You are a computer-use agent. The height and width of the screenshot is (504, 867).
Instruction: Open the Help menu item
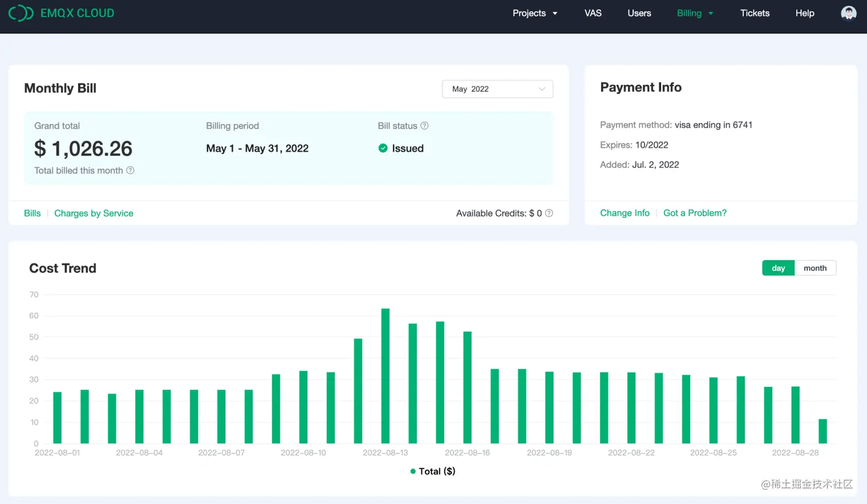pos(804,13)
